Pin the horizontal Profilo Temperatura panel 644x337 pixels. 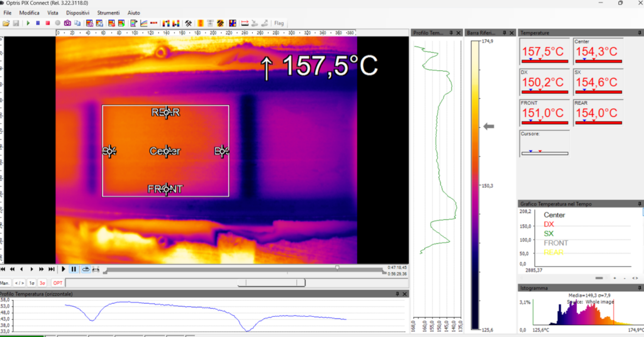pyautogui.click(x=397, y=294)
